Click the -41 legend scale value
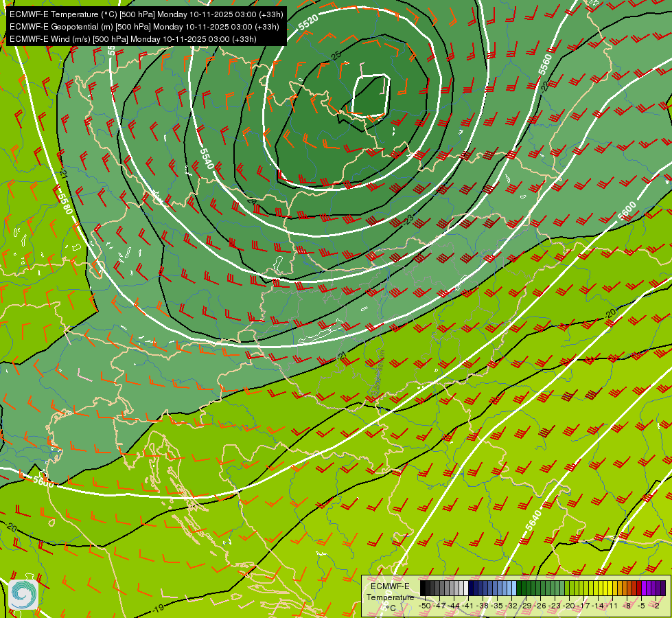Screen dimensions: 672x618 tap(467, 606)
